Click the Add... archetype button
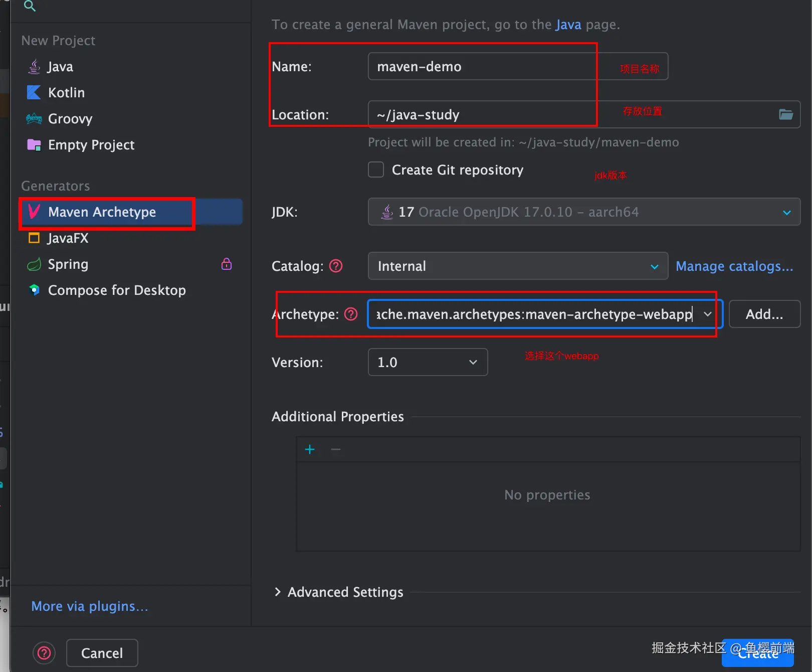Image resolution: width=812 pixels, height=672 pixels. click(764, 314)
